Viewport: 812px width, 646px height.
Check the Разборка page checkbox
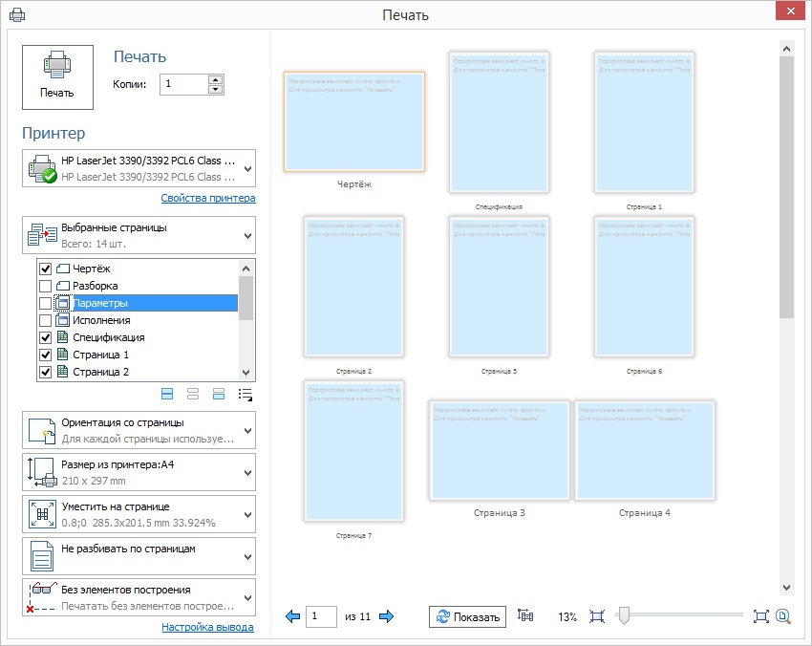[45, 287]
